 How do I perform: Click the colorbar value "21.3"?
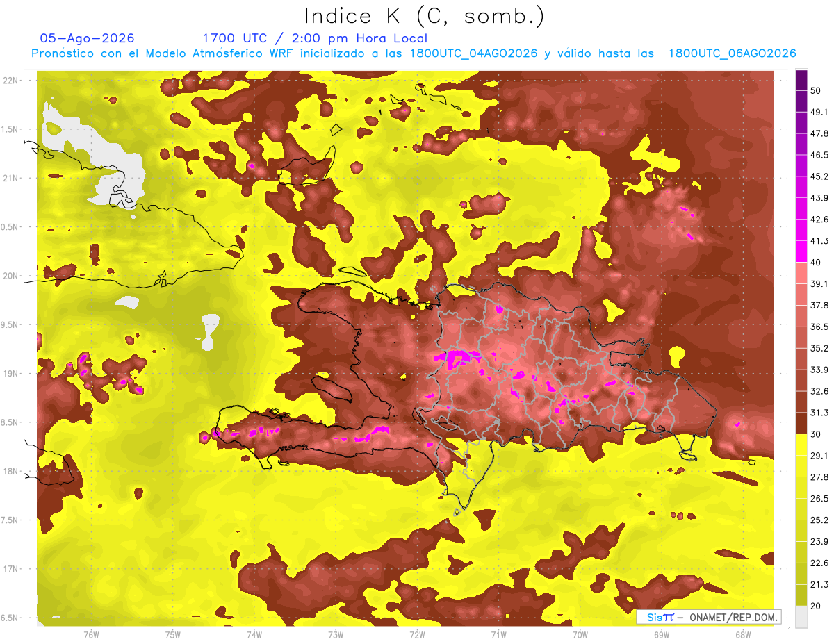coord(819,584)
